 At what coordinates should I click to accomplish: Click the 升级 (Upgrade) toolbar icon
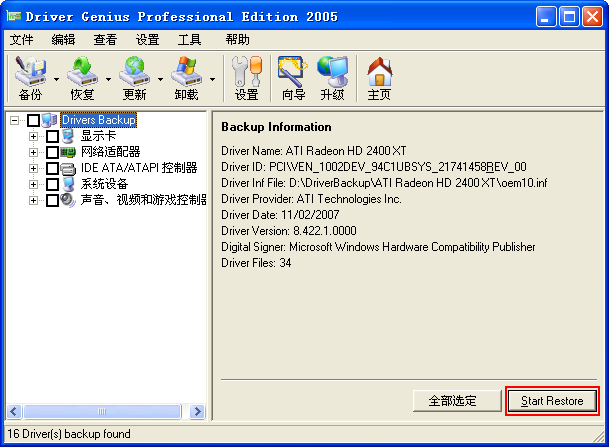pos(332,78)
